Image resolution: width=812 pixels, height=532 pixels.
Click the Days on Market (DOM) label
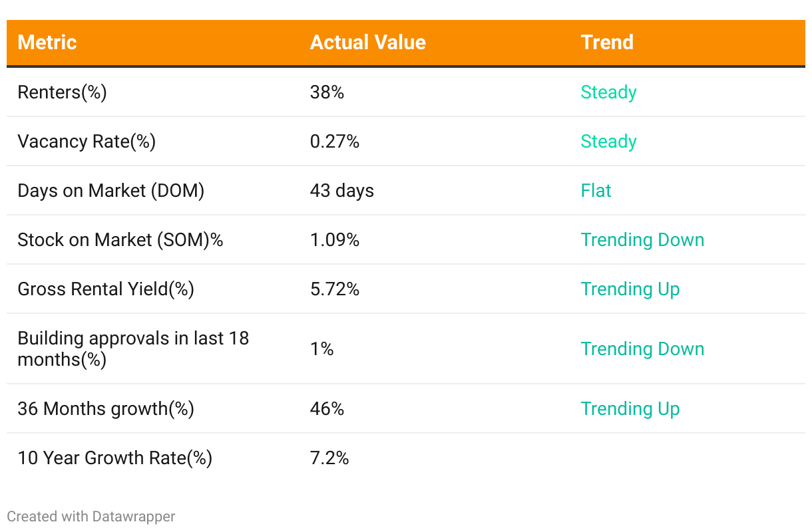click(x=110, y=191)
